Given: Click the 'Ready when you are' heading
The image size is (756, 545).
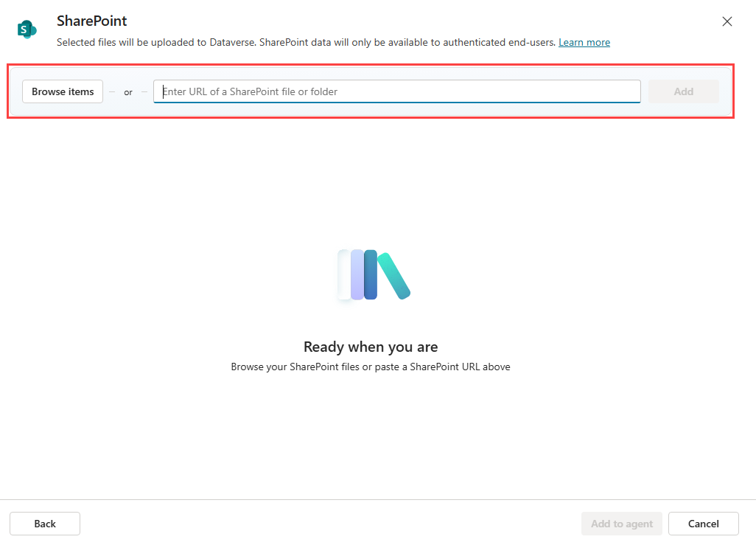Looking at the screenshot, I should click(x=370, y=347).
